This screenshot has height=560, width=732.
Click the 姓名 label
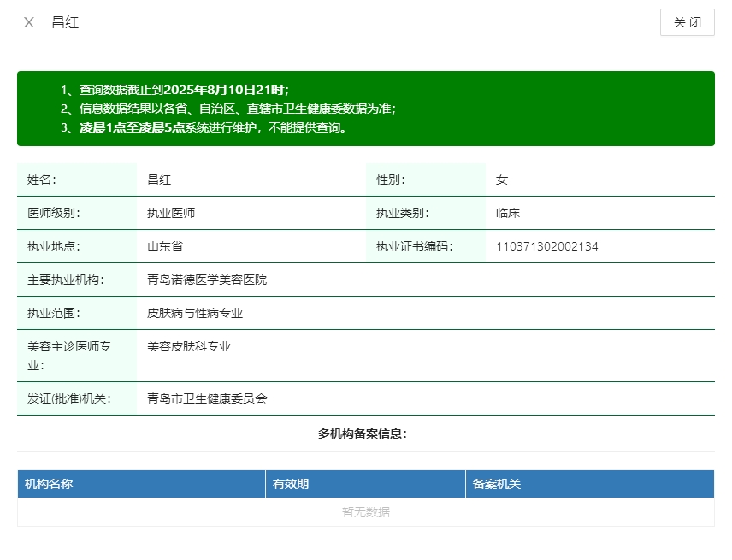click(x=42, y=180)
